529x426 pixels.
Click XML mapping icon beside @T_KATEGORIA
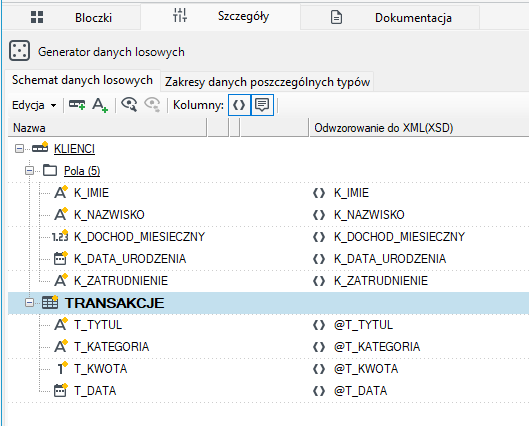coord(319,347)
